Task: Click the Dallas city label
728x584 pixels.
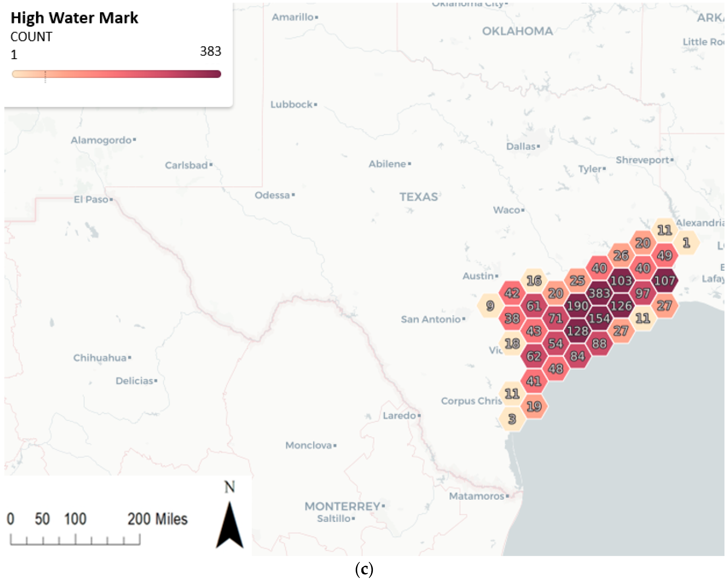Action: [521, 146]
